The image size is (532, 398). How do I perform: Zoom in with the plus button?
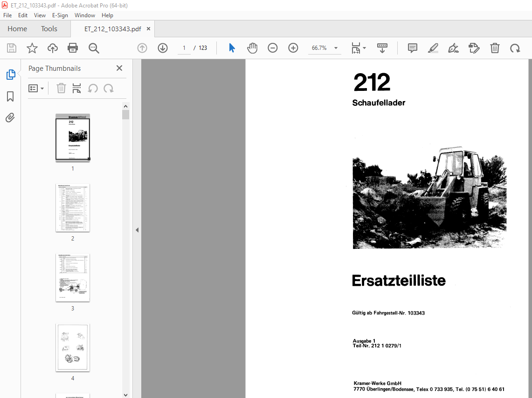point(293,48)
